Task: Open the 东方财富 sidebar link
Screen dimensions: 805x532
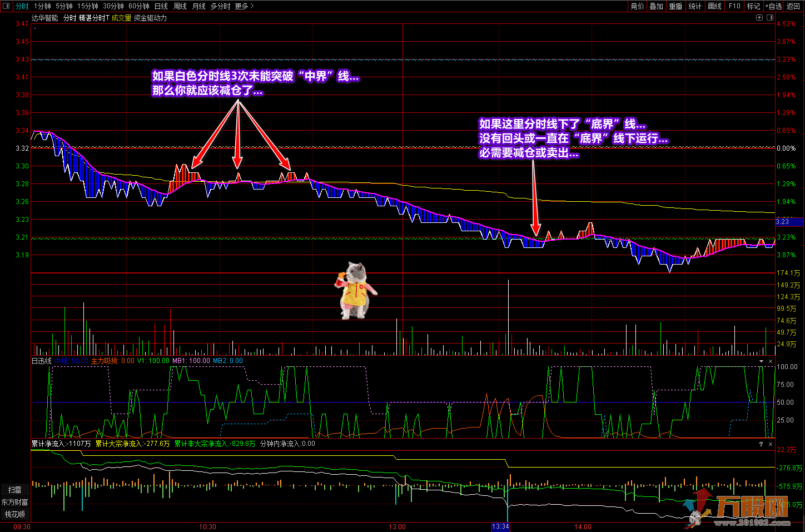Action: click(15, 502)
